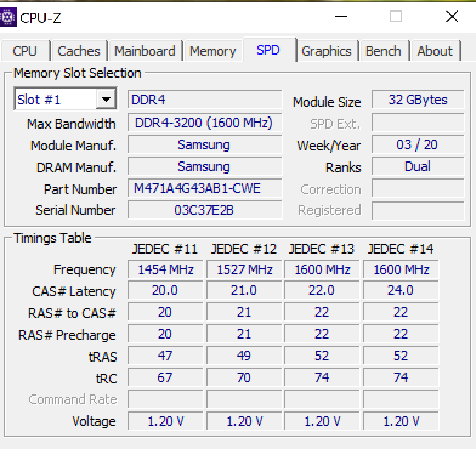Open the Caches tab
Image resolution: width=476 pixels, height=449 pixels.
click(79, 51)
